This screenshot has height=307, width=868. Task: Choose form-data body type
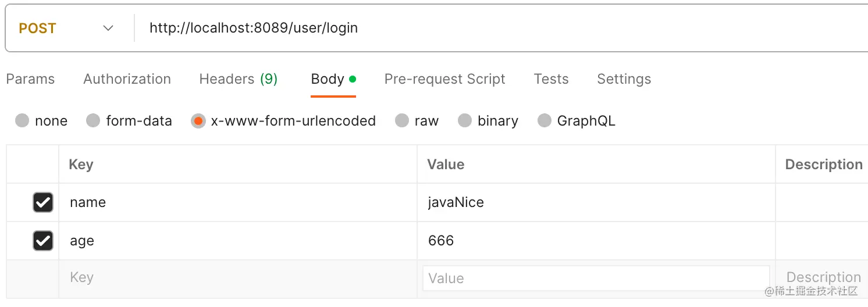pos(93,121)
